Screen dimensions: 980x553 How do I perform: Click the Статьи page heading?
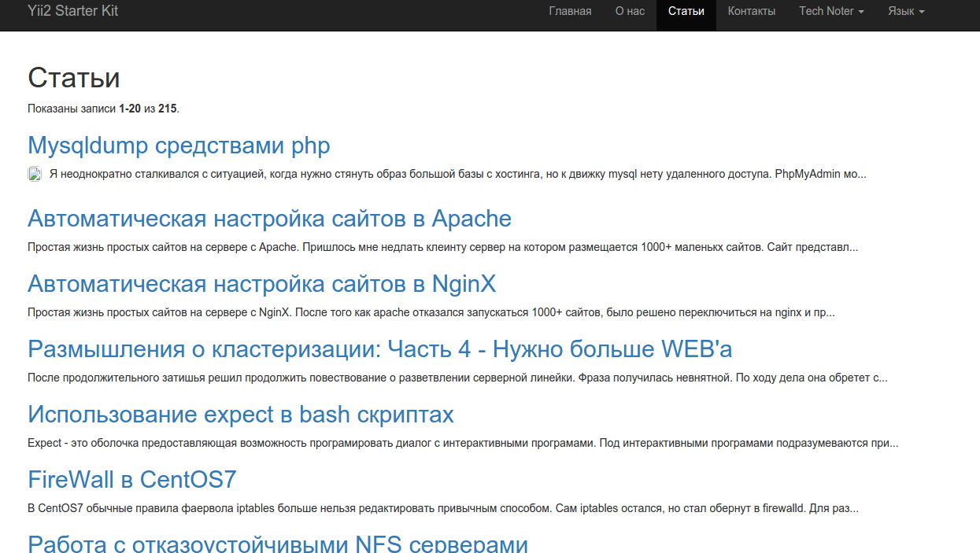[74, 78]
